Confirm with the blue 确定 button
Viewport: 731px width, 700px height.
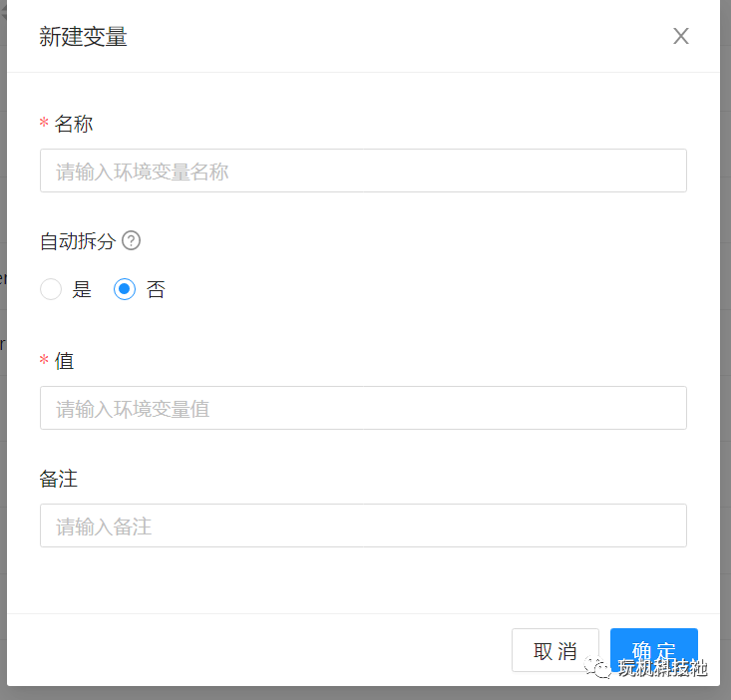653,650
